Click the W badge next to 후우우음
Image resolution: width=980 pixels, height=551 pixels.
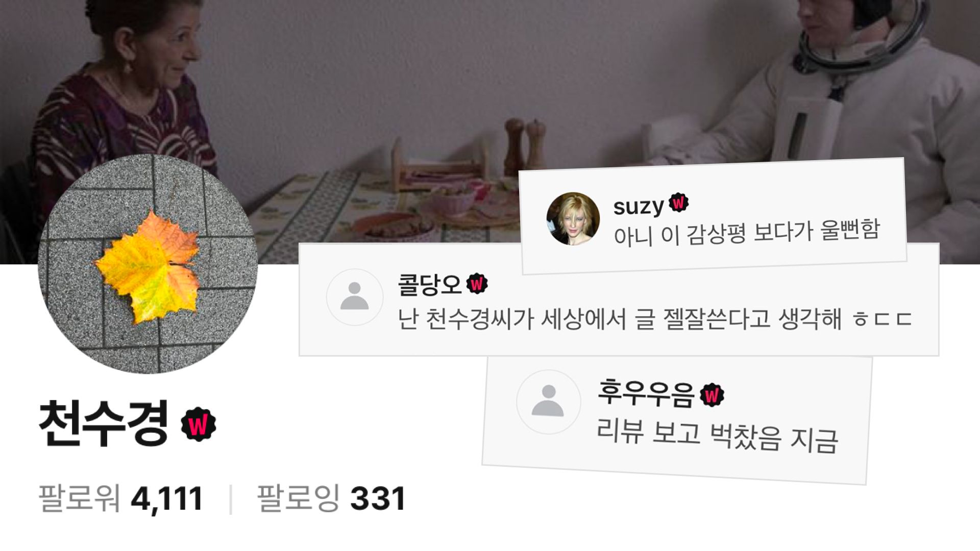(712, 395)
